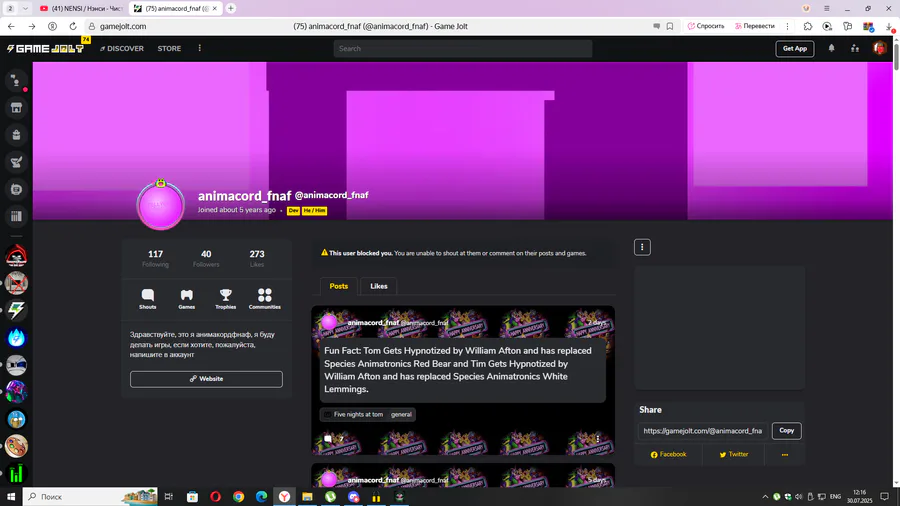Screen dimensions: 900x506
Task: Open the user avatar menu in the Game Jolt header
Action: click(x=879, y=49)
